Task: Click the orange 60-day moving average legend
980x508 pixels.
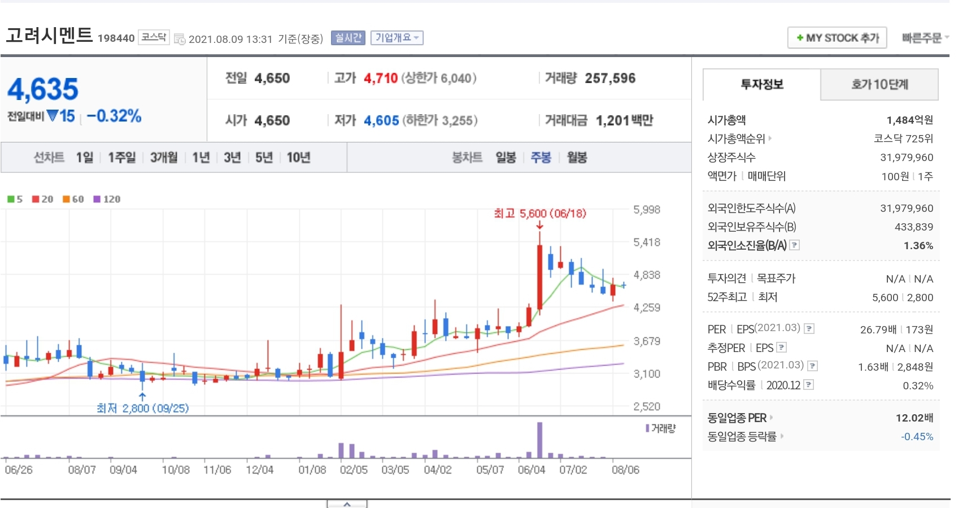Action: [73, 199]
